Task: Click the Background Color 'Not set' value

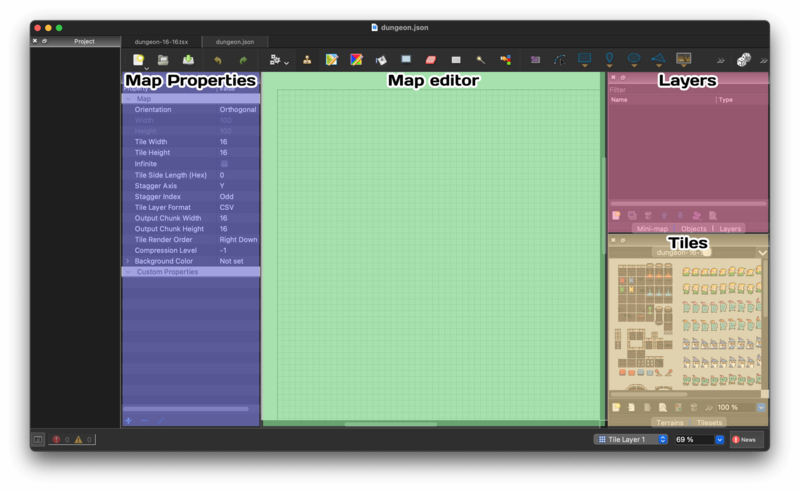Action: pyautogui.click(x=231, y=261)
